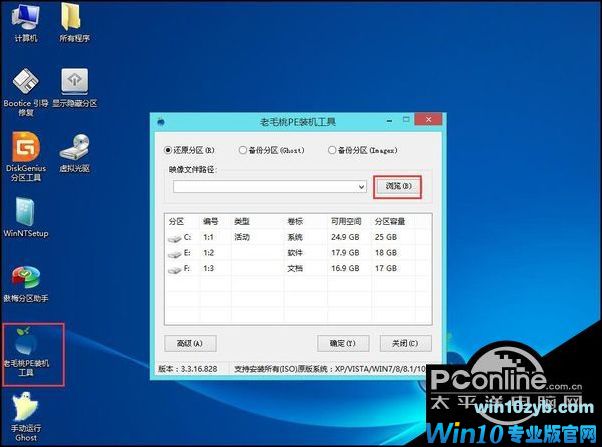Select the 1:3 partition number cell

tap(208, 268)
